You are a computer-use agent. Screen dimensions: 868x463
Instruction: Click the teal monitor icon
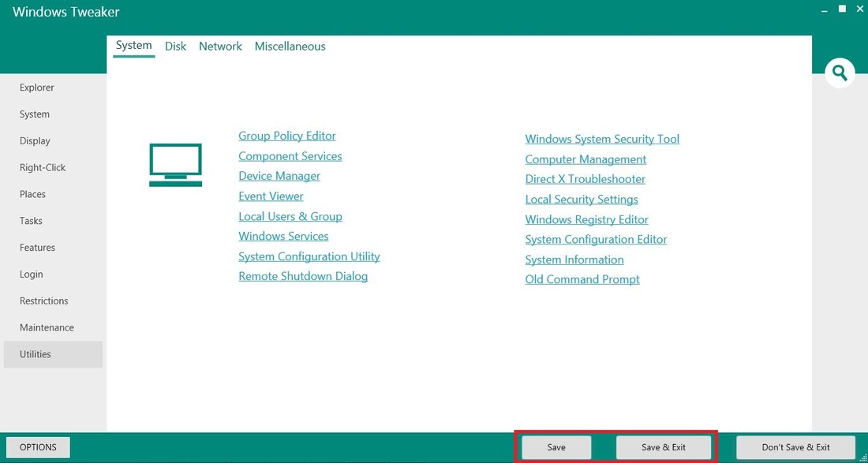point(175,165)
